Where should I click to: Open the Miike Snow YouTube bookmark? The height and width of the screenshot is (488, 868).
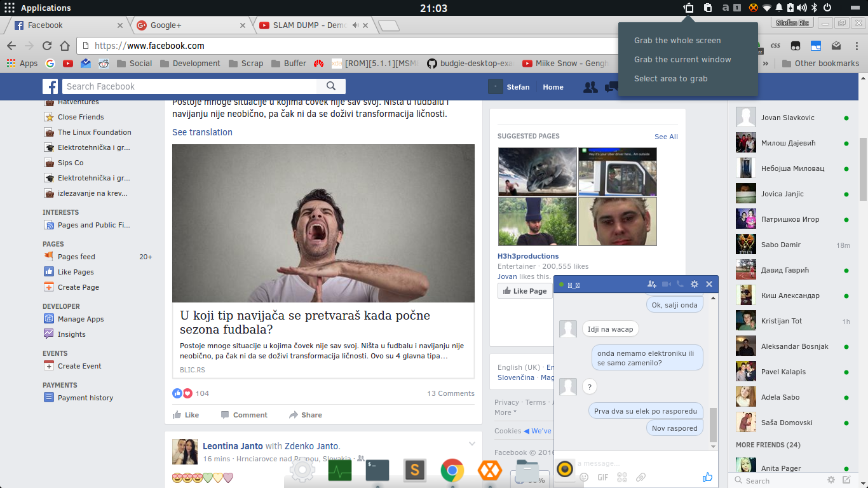point(566,64)
